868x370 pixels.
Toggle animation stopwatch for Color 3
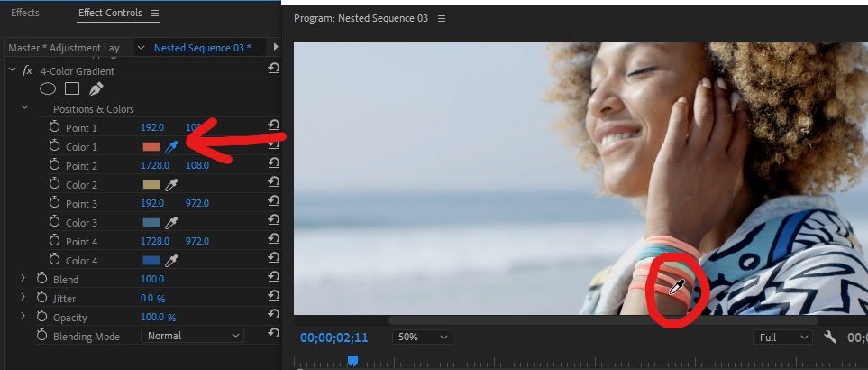pos(54,222)
